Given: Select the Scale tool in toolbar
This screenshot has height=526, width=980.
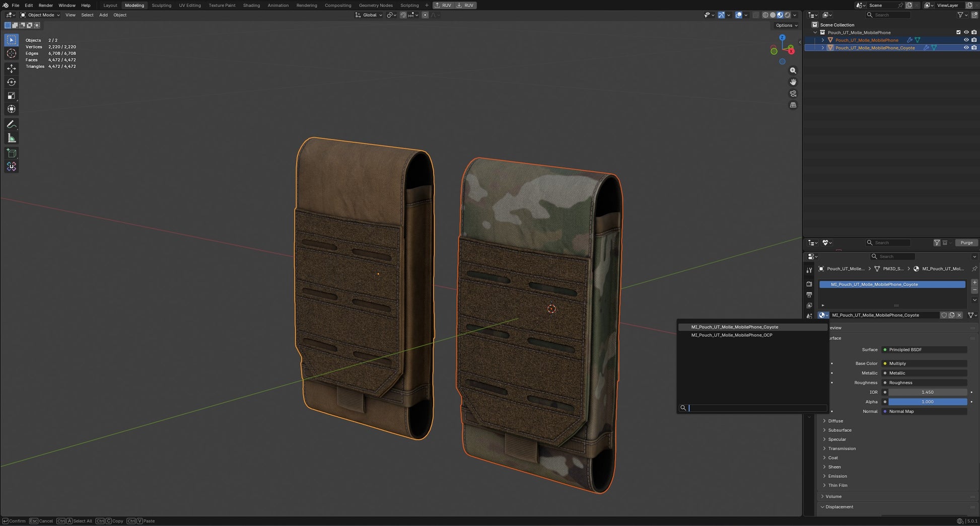Looking at the screenshot, I should click(12, 96).
